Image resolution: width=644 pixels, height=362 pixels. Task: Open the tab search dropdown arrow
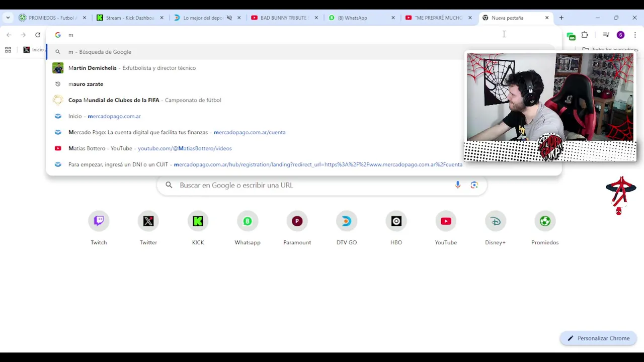click(8, 18)
